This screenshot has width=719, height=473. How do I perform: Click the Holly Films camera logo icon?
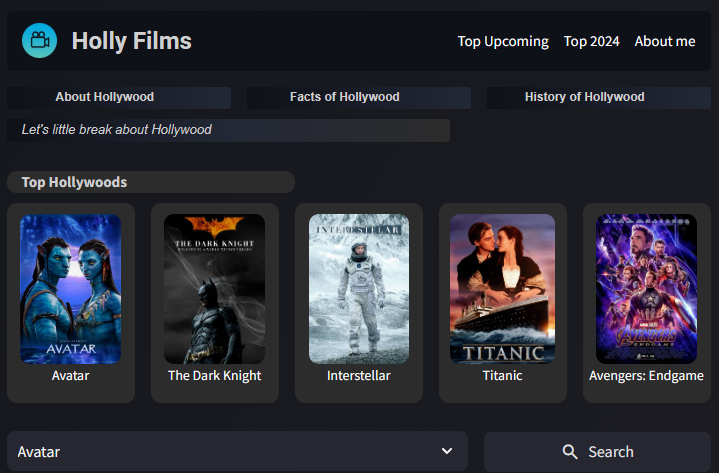(39, 41)
